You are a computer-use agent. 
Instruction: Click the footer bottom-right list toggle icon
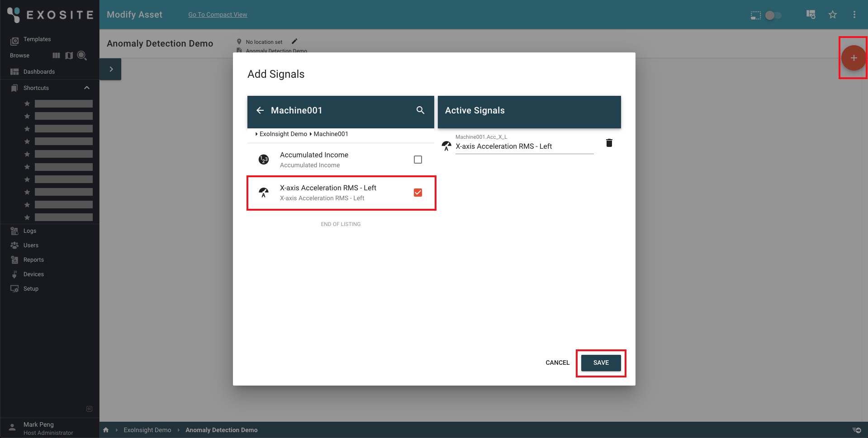[857, 430]
